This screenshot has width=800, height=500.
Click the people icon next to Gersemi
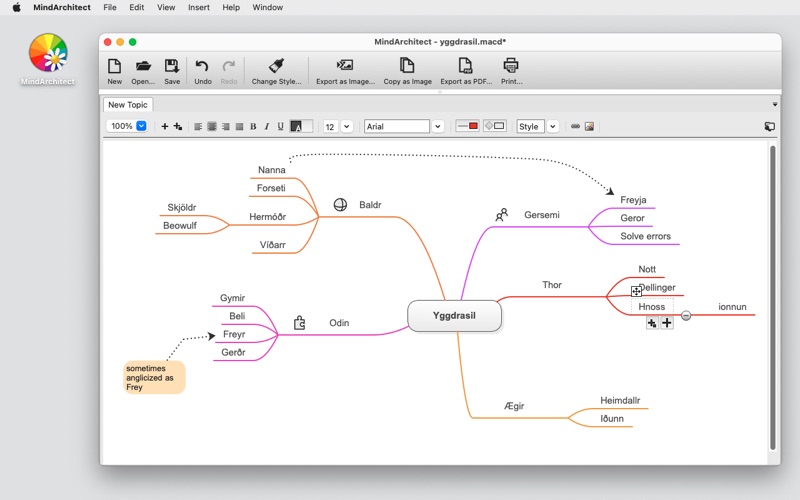point(502,215)
